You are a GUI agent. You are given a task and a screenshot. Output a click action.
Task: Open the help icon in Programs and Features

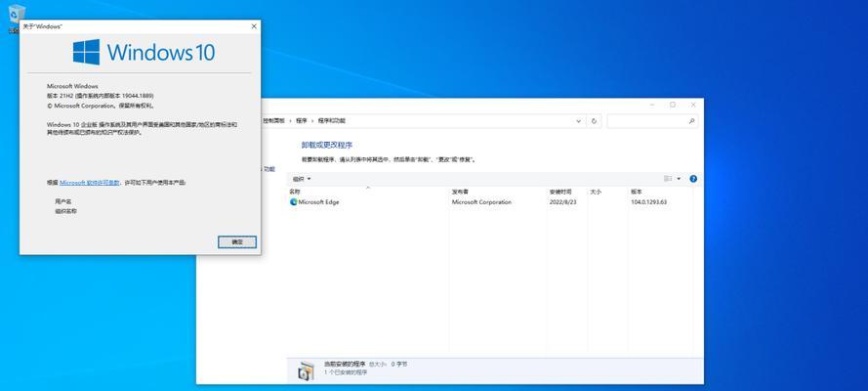[693, 179]
